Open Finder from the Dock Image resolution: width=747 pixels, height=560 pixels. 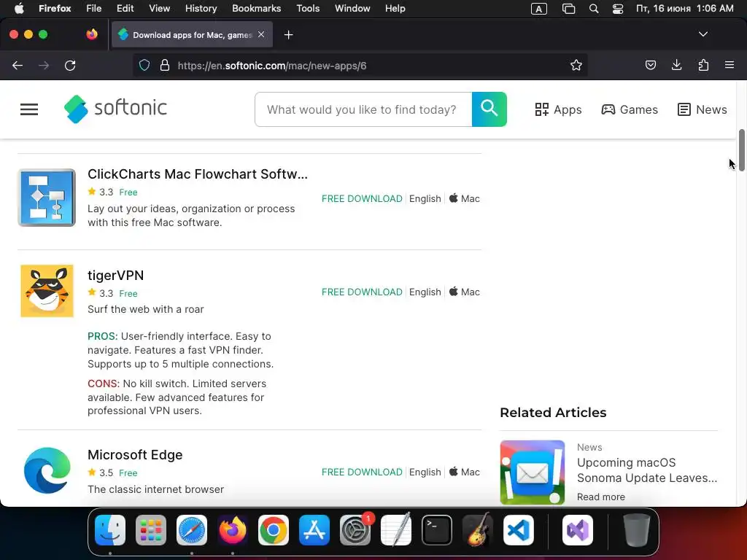click(x=110, y=530)
